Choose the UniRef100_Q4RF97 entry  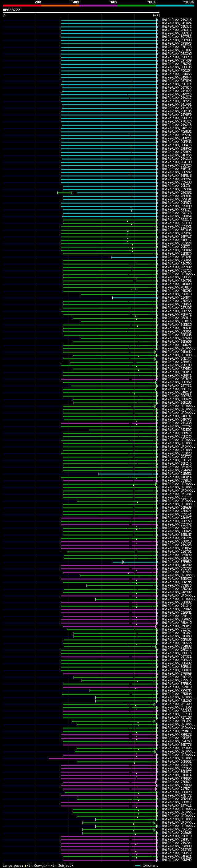(x=176, y=417)
